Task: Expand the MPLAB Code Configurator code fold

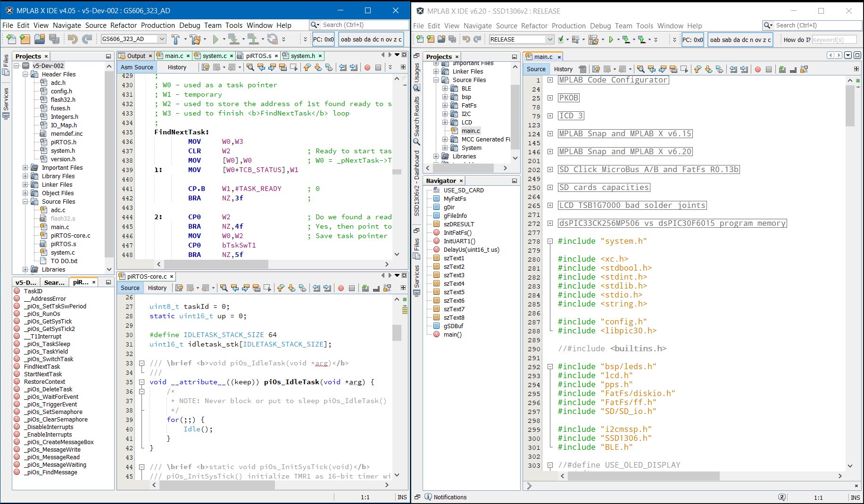Action: (x=550, y=80)
